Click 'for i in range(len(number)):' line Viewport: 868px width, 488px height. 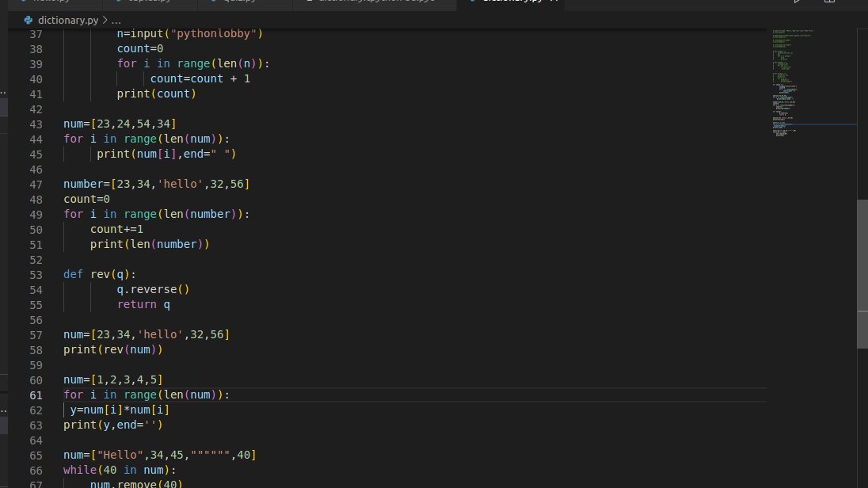[x=157, y=215]
